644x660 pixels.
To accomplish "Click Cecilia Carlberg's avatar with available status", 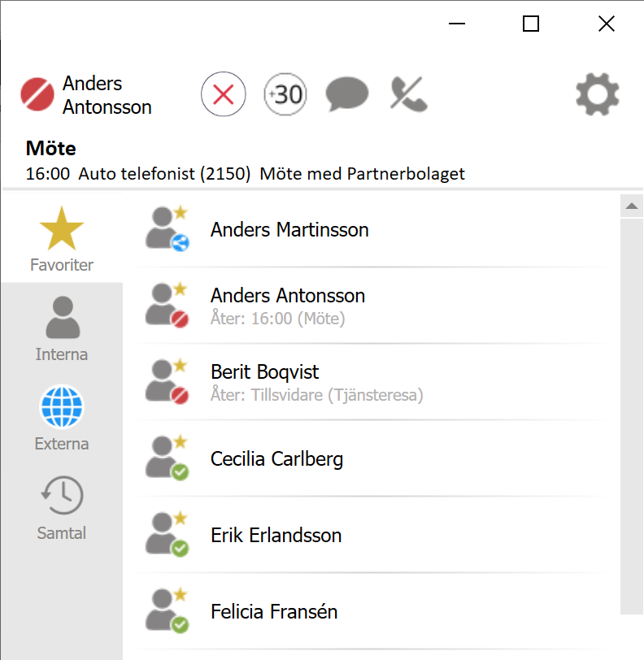I will pyautogui.click(x=168, y=458).
